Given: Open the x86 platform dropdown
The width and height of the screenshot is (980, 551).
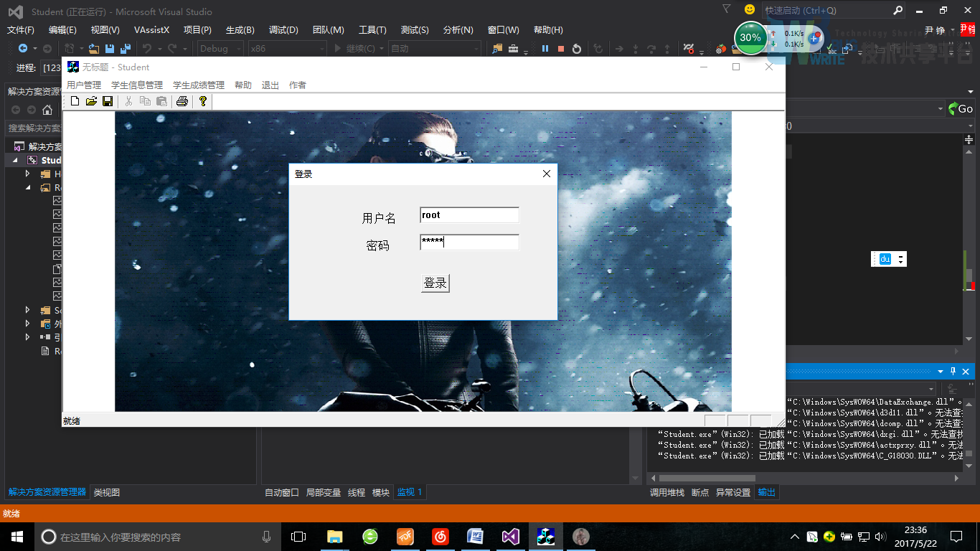Looking at the screenshot, I should [287, 49].
